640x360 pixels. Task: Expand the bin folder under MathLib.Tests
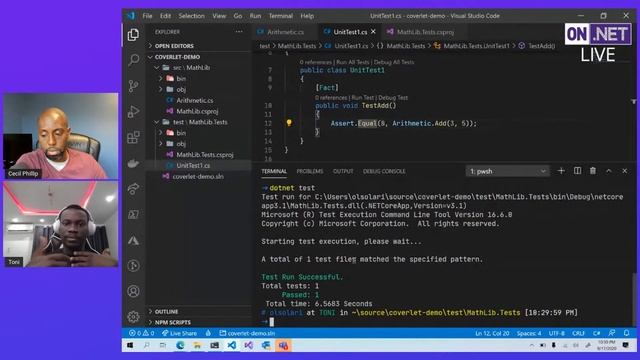199,133
